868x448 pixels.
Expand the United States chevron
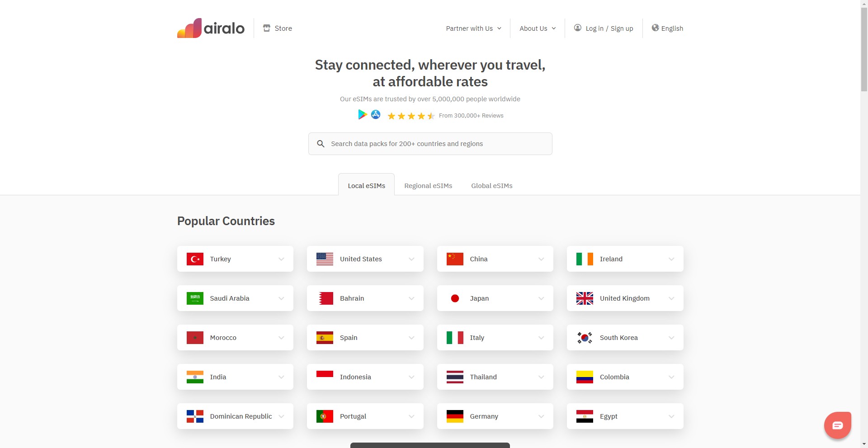tap(411, 259)
